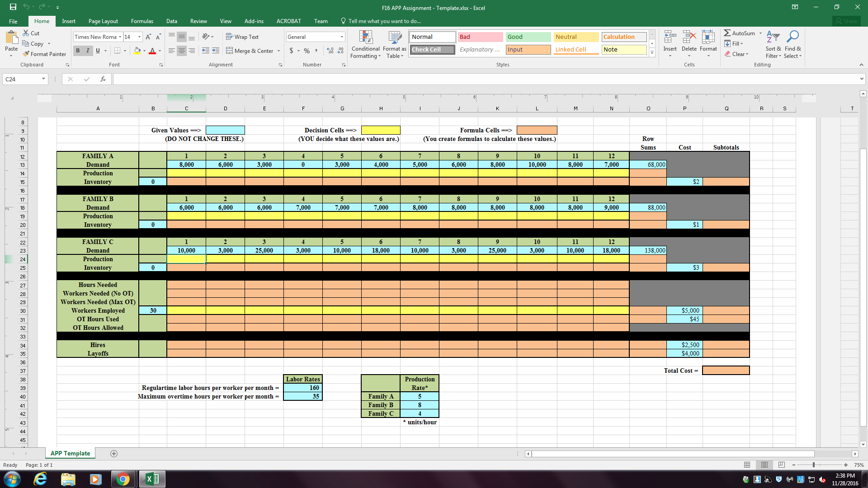Screen dimensions: 868x488
Task: Switch to the Page Layout tab
Action: click(x=103, y=21)
